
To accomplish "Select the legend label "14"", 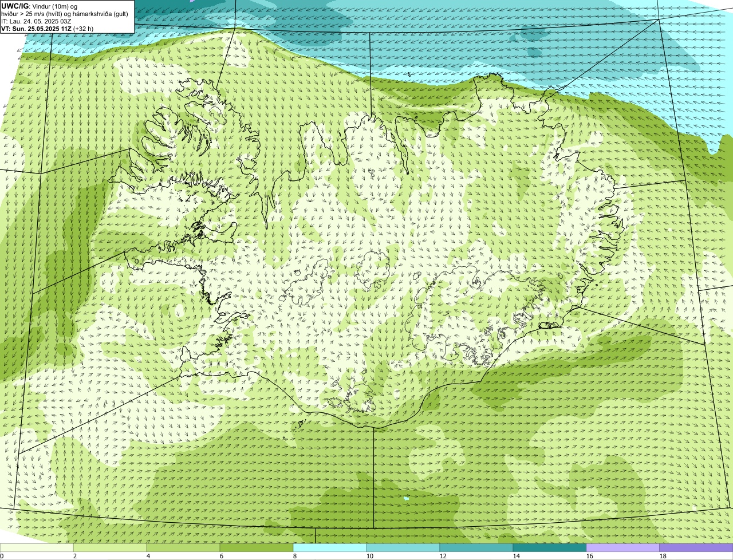I will tap(517, 556).
